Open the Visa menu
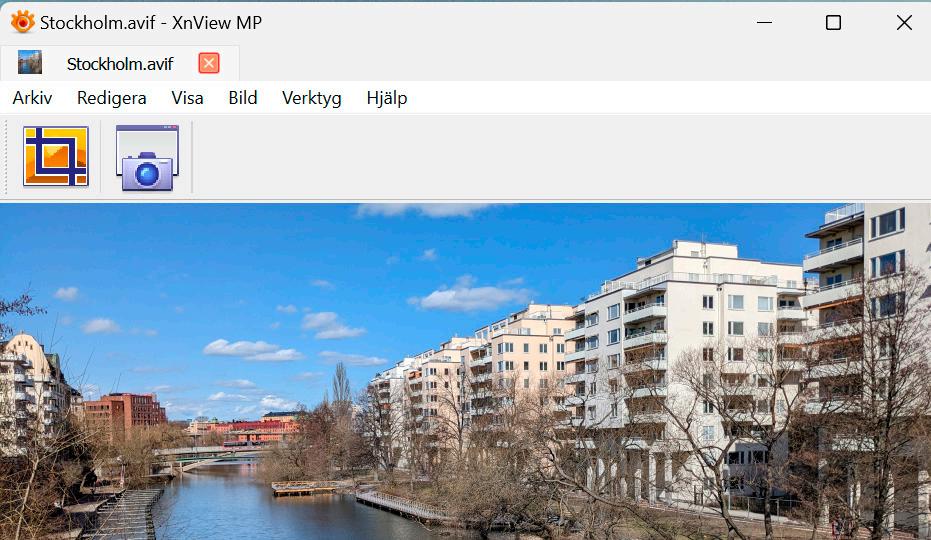The width and height of the screenshot is (931, 540). pos(188,98)
